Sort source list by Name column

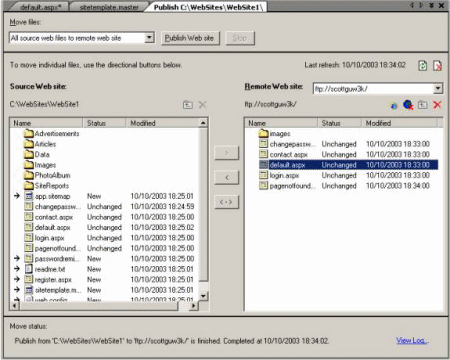[46, 123]
